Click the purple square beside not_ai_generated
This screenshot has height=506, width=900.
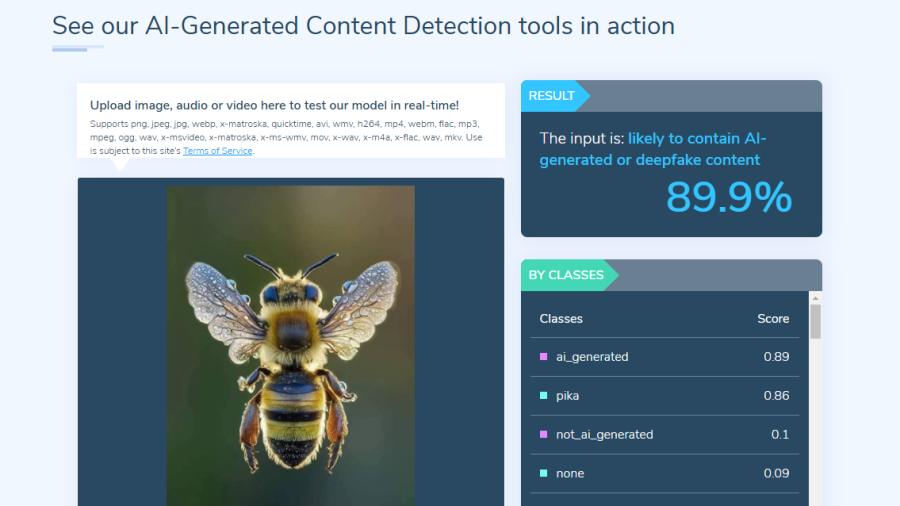(x=543, y=435)
